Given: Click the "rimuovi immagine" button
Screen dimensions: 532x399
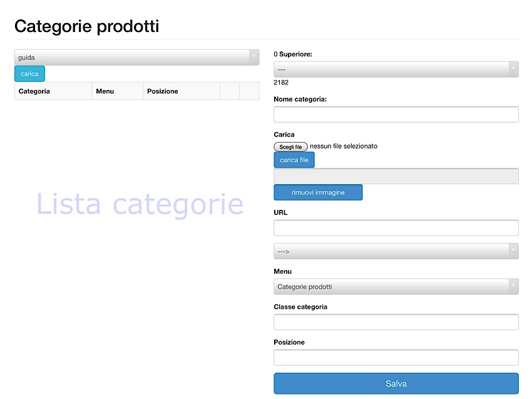Looking at the screenshot, I should pos(318,192).
